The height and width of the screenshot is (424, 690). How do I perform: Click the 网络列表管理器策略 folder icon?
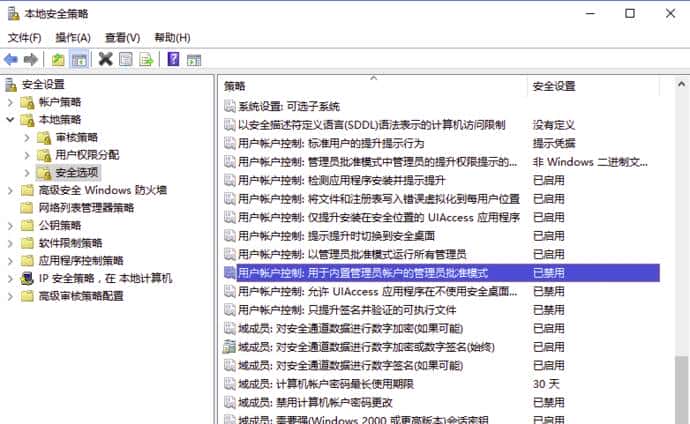click(x=27, y=208)
